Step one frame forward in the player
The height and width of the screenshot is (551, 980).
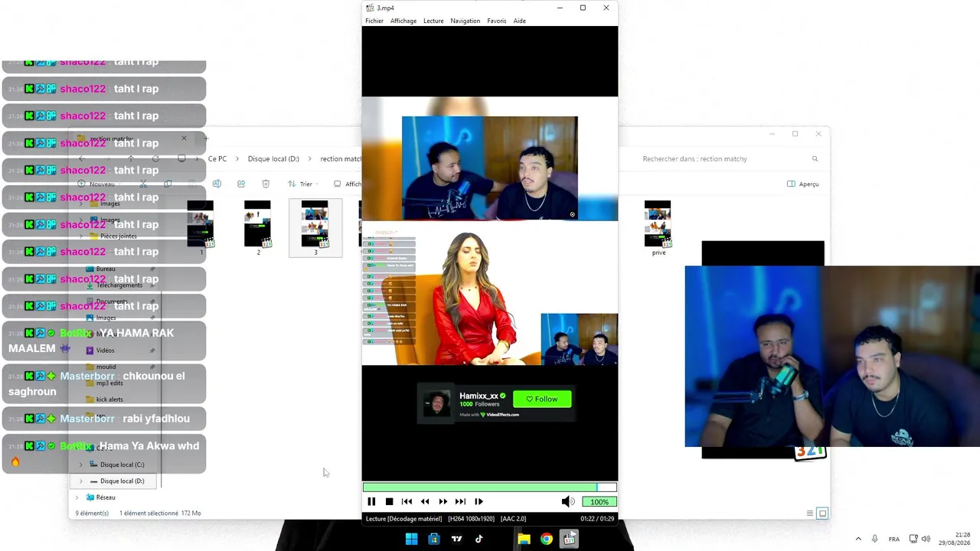pos(479,501)
